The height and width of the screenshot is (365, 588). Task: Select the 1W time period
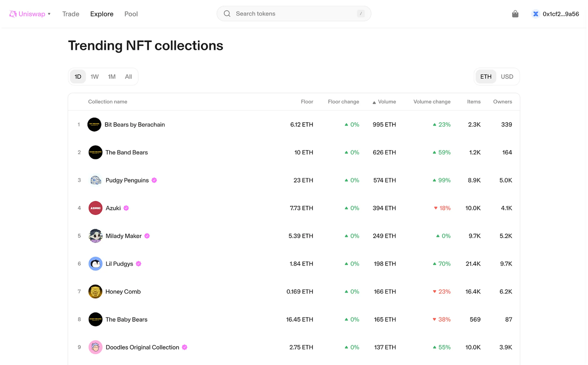(95, 77)
